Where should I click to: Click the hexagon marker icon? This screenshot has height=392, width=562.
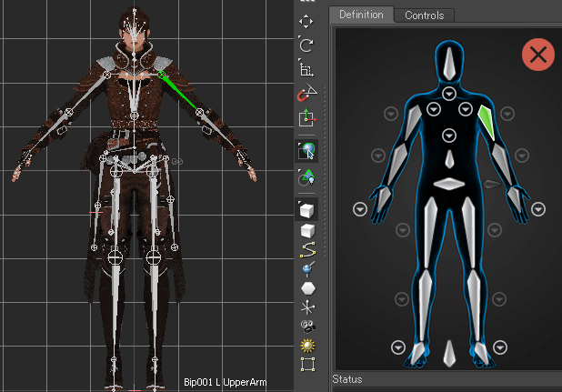point(307,287)
